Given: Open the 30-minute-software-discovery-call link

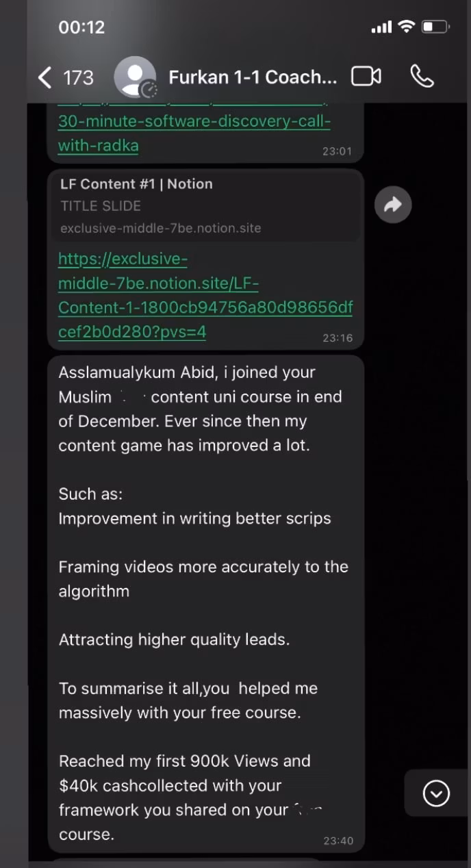Looking at the screenshot, I should 194,133.
